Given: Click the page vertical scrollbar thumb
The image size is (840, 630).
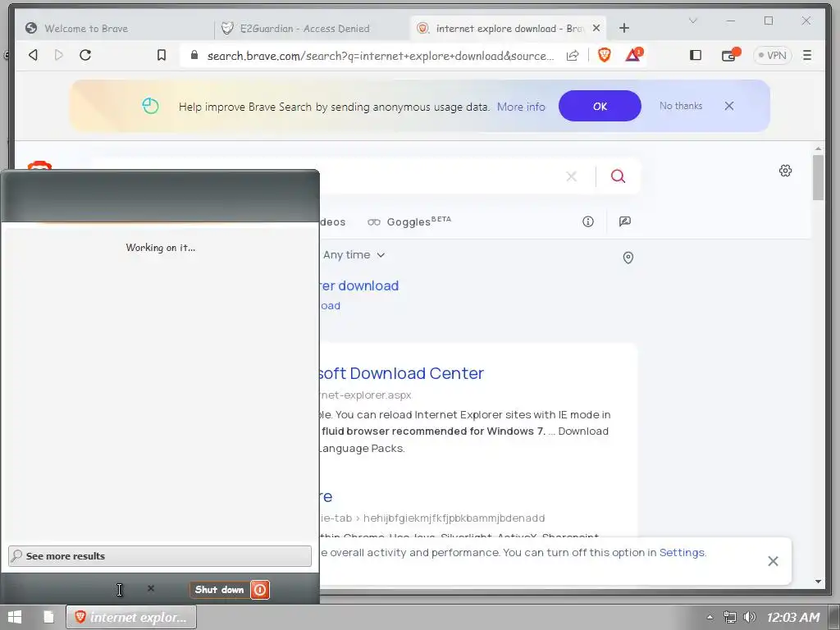Looking at the screenshot, I should (x=818, y=177).
